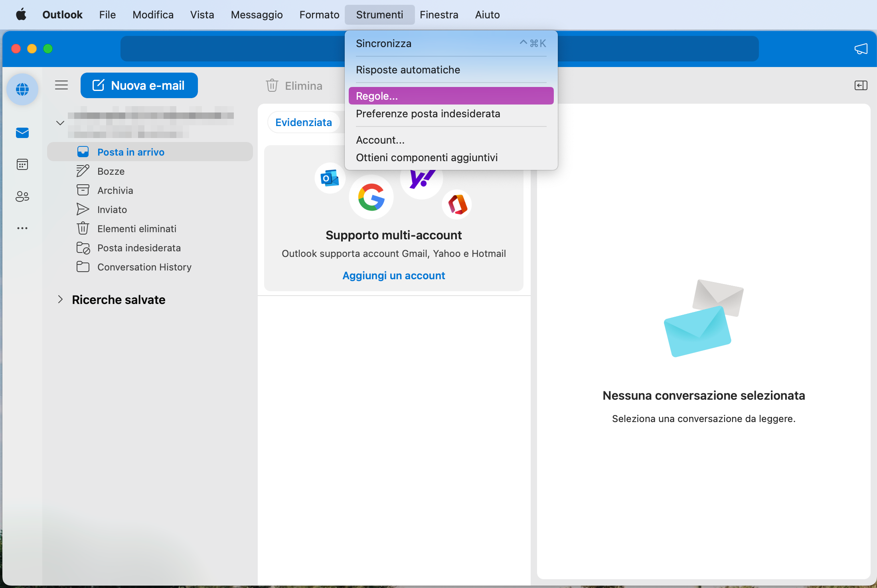
Task: Click the search bar in title area
Action: [x=439, y=49]
